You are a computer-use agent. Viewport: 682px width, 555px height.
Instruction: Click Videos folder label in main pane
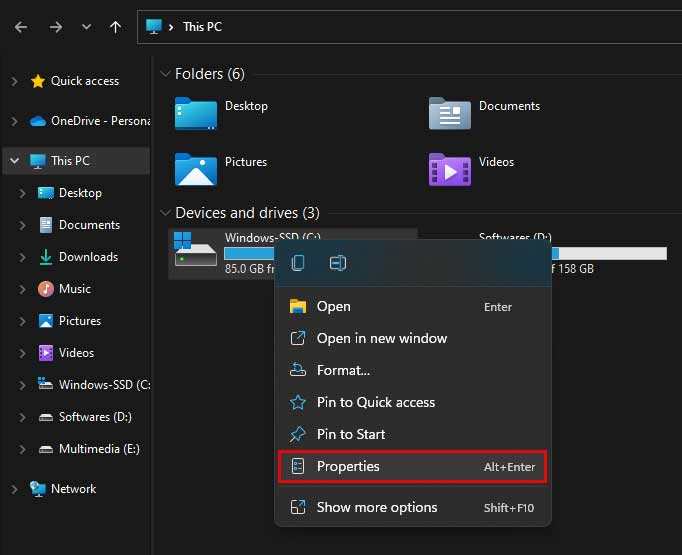coord(496,162)
